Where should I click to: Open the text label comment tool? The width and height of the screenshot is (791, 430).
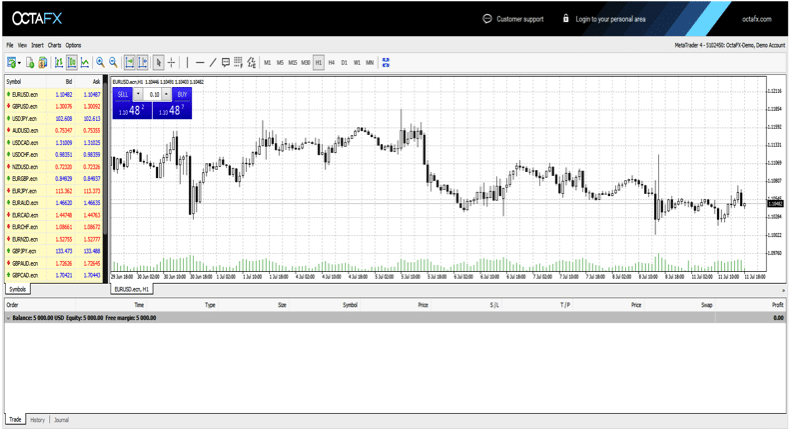[225, 63]
